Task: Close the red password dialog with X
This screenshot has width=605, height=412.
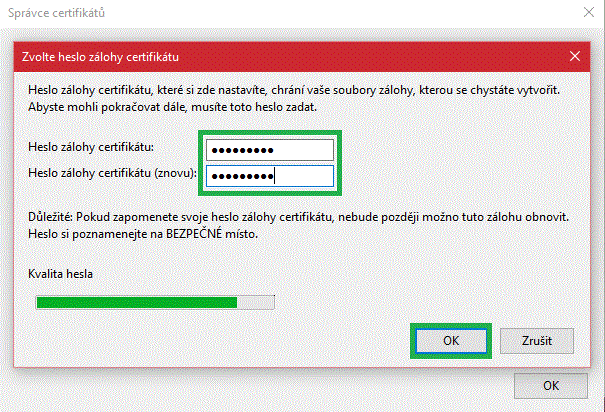Action: point(574,55)
